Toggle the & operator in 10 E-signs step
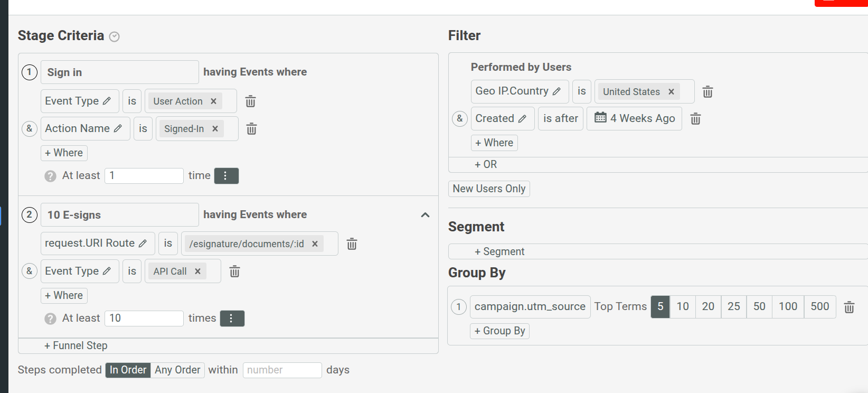The image size is (868, 393). [x=29, y=271]
